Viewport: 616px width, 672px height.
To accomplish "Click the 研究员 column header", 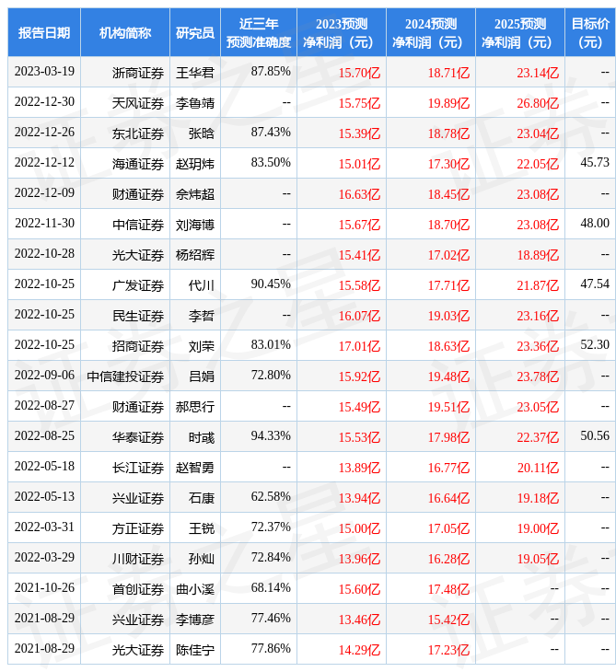I will [x=195, y=32].
